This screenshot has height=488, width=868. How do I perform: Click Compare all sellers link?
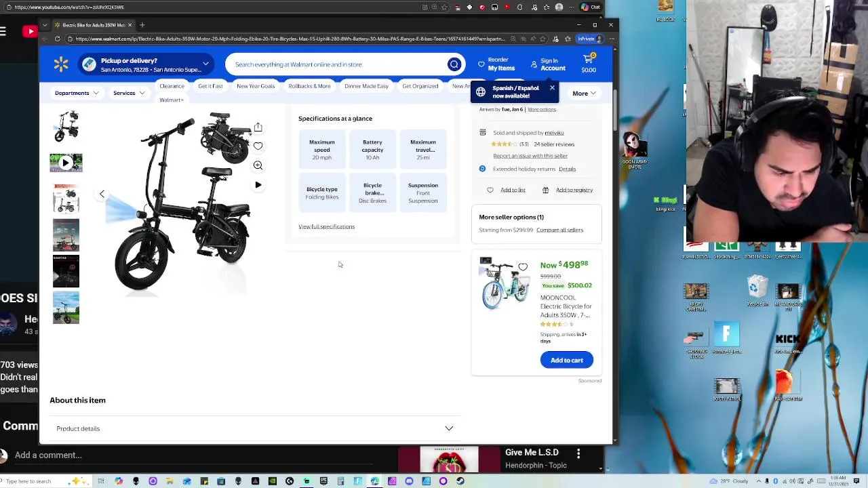[559, 230]
